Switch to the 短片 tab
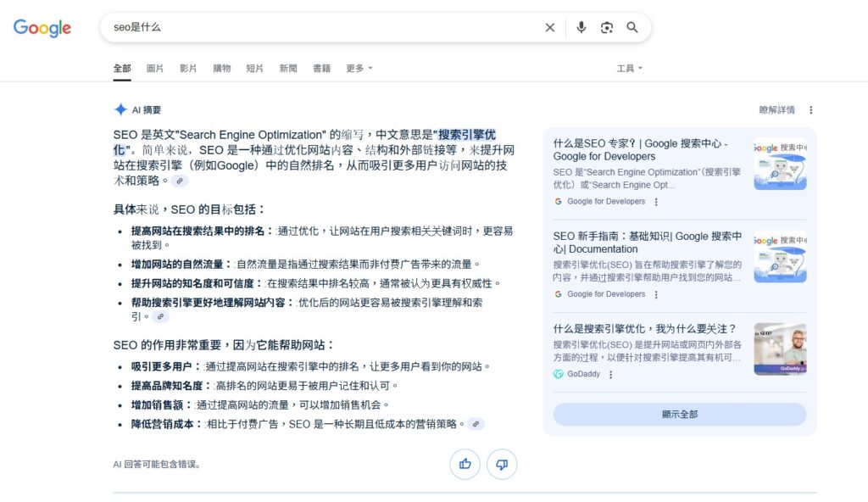 pyautogui.click(x=254, y=68)
